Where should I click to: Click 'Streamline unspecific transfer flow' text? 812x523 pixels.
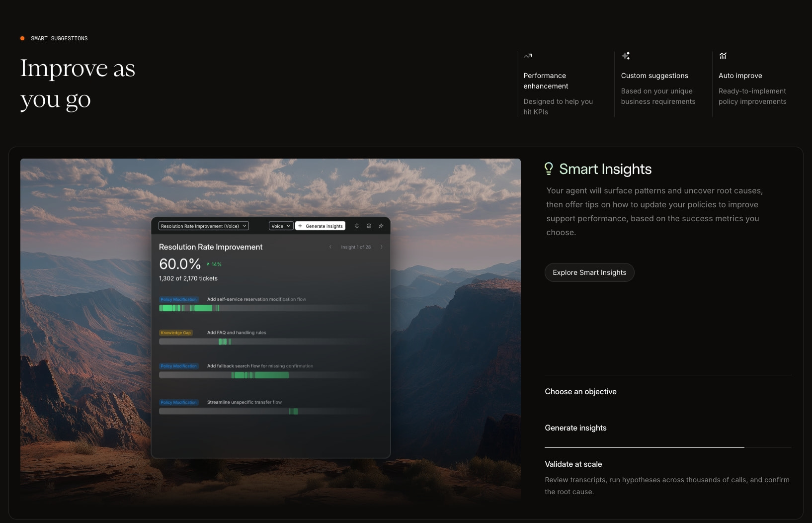pyautogui.click(x=244, y=402)
